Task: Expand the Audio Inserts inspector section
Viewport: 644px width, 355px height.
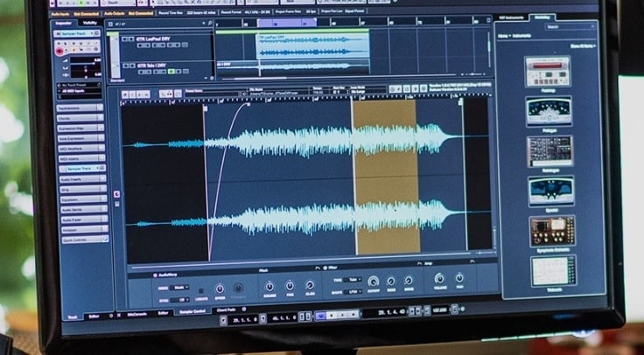Action: [82, 179]
